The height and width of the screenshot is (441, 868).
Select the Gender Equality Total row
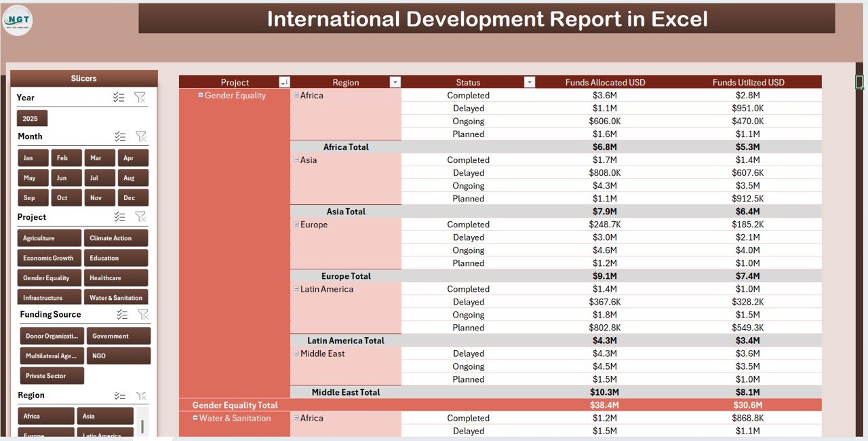(x=500, y=405)
